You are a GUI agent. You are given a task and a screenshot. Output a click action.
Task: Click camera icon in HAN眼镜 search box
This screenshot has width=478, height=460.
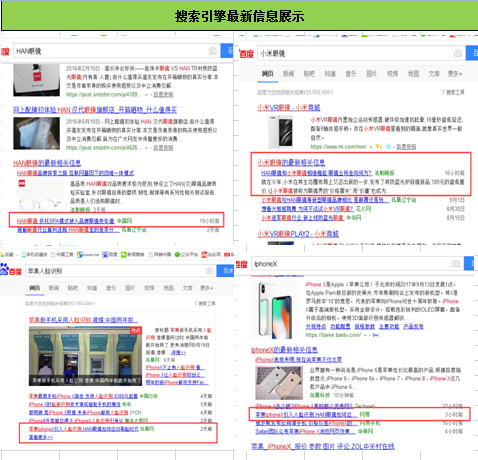pos(213,51)
